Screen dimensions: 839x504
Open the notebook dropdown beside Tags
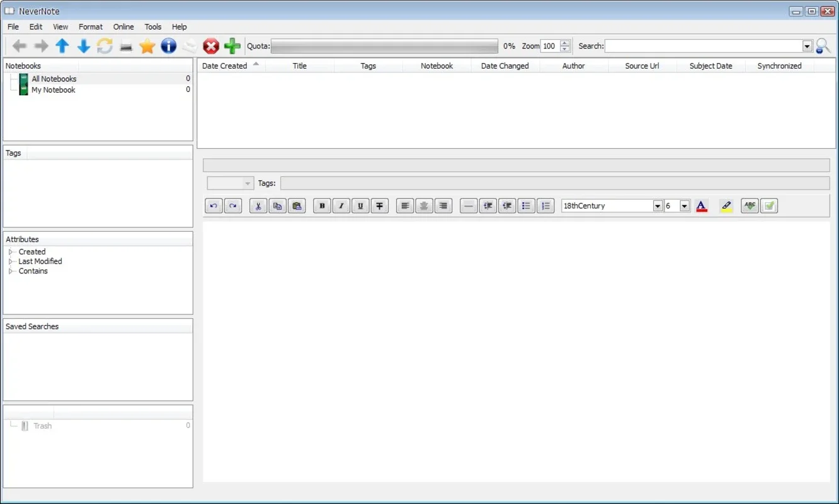point(230,183)
